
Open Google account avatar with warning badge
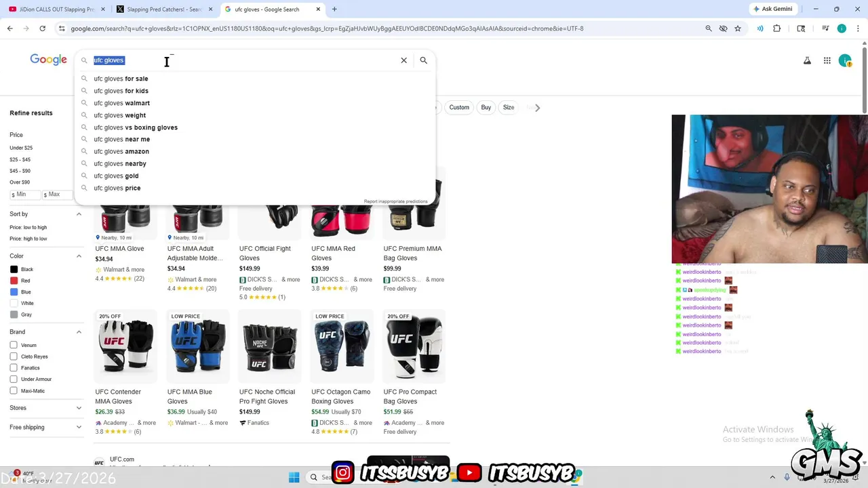(845, 60)
